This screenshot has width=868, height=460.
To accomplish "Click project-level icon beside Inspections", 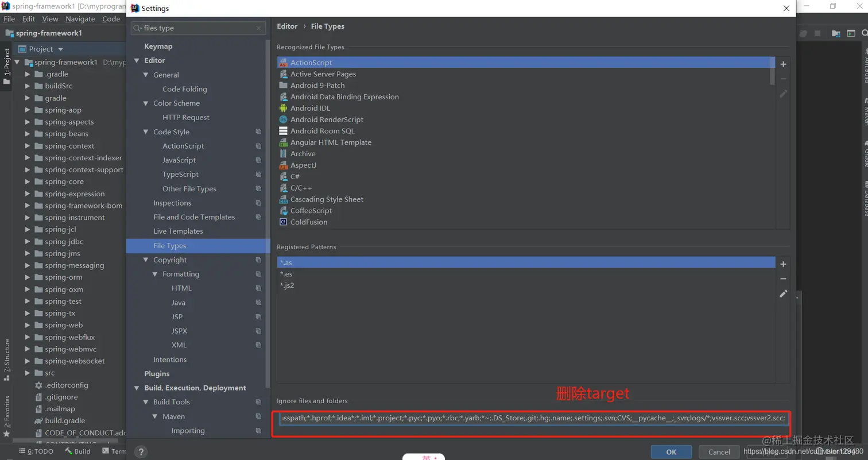I will pyautogui.click(x=258, y=203).
